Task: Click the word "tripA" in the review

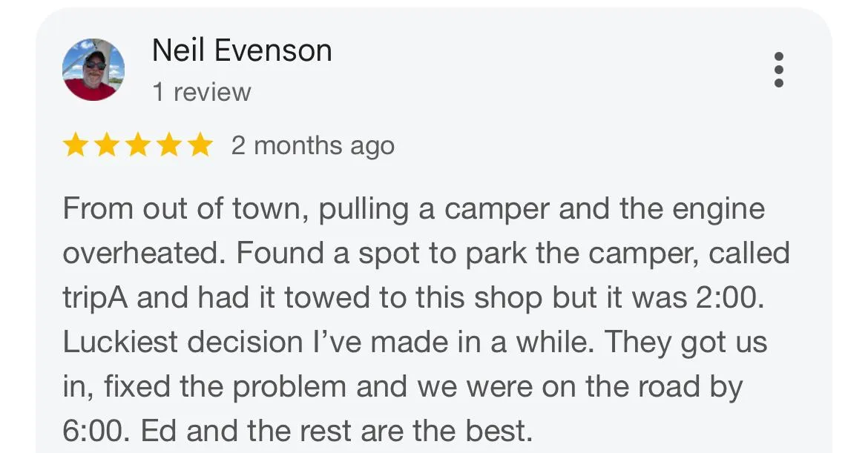Action: pos(95,299)
